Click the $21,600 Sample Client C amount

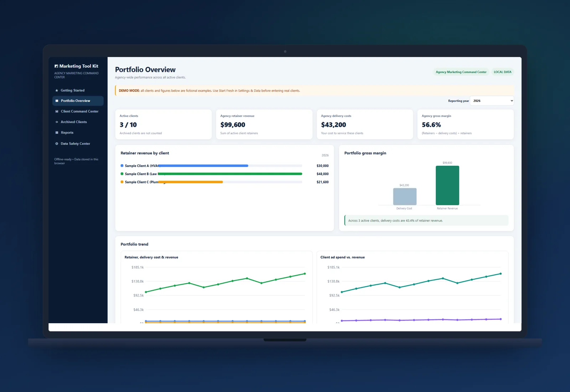pos(322,182)
